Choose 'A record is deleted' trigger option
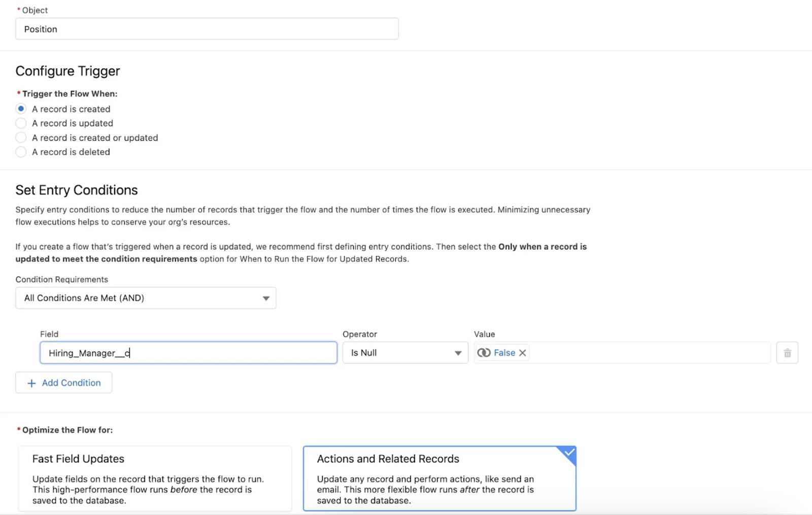 point(21,152)
